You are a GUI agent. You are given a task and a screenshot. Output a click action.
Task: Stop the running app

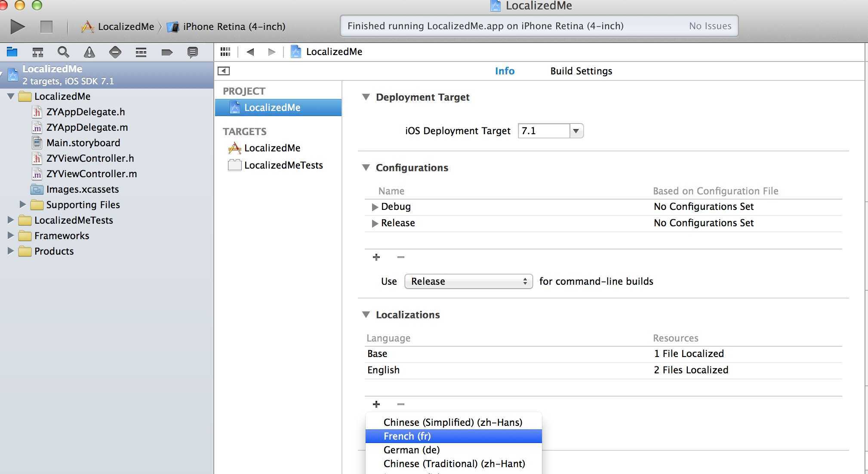coord(46,27)
